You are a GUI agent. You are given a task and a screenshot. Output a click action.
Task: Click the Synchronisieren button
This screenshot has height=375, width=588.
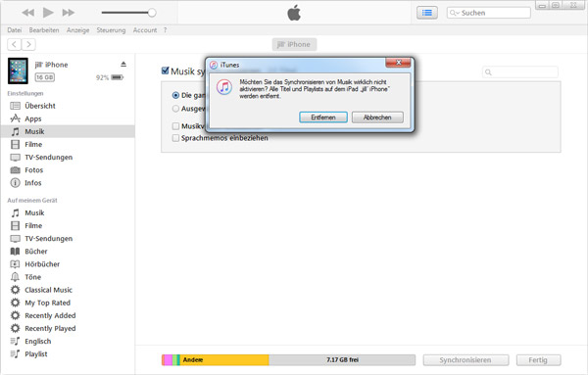click(465, 360)
